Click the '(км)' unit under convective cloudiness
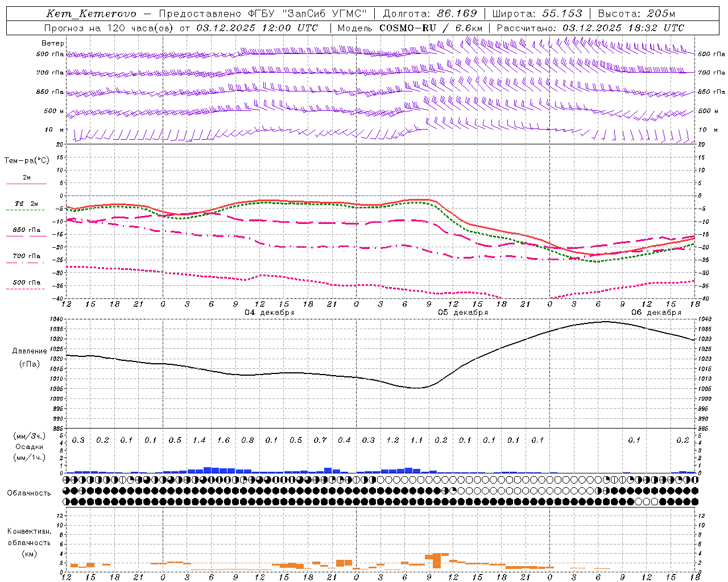The width and height of the screenshot is (728, 582). pos(30,554)
